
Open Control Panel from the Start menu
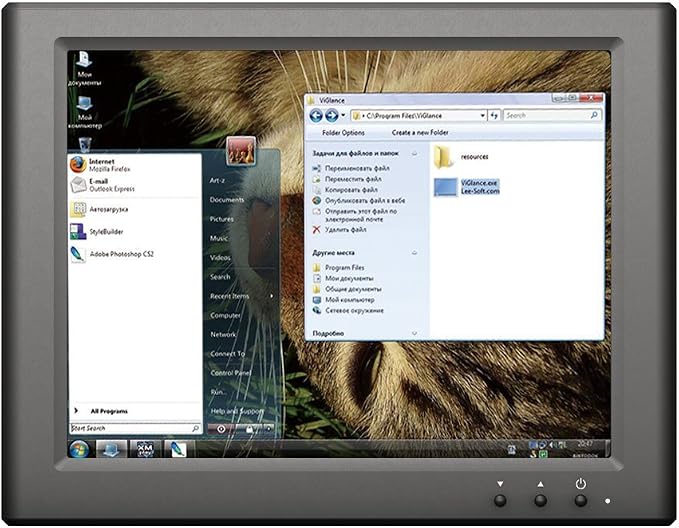click(230, 373)
